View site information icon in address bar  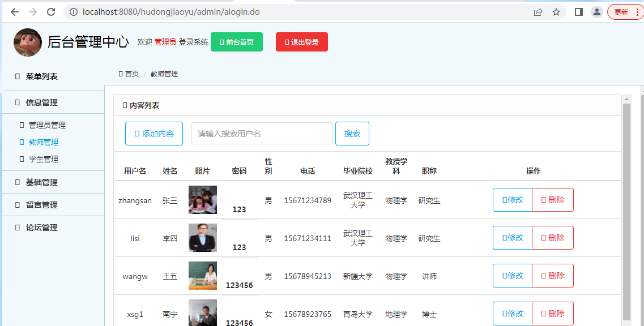[74, 12]
